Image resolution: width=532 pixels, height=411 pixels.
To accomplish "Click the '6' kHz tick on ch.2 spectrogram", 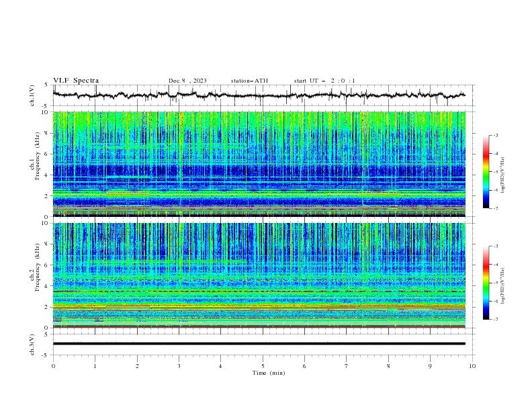I will tap(47, 265).
